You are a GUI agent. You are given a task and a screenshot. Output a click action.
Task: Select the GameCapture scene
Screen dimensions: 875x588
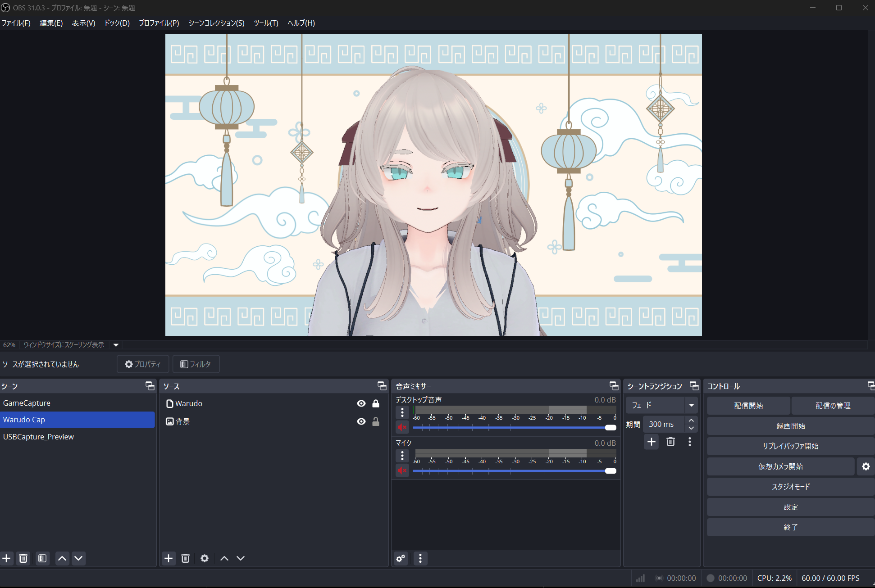point(77,403)
